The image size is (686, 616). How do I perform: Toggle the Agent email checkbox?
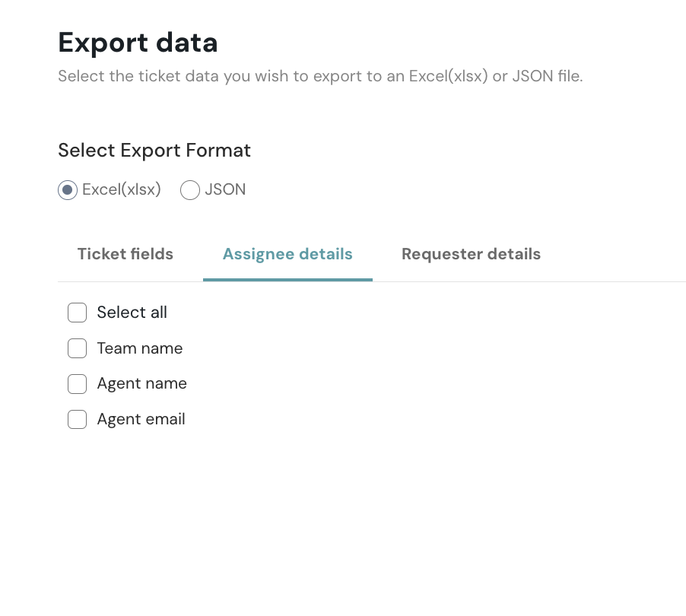(77, 419)
